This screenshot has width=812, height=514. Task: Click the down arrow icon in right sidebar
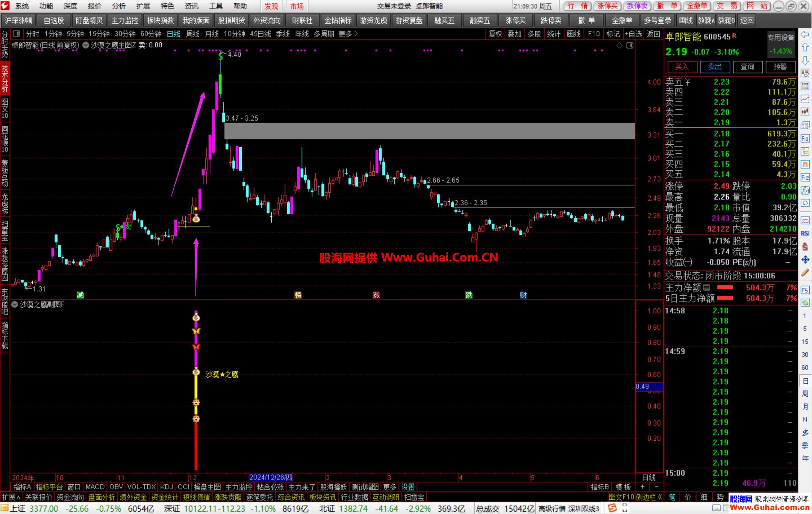[804, 60]
